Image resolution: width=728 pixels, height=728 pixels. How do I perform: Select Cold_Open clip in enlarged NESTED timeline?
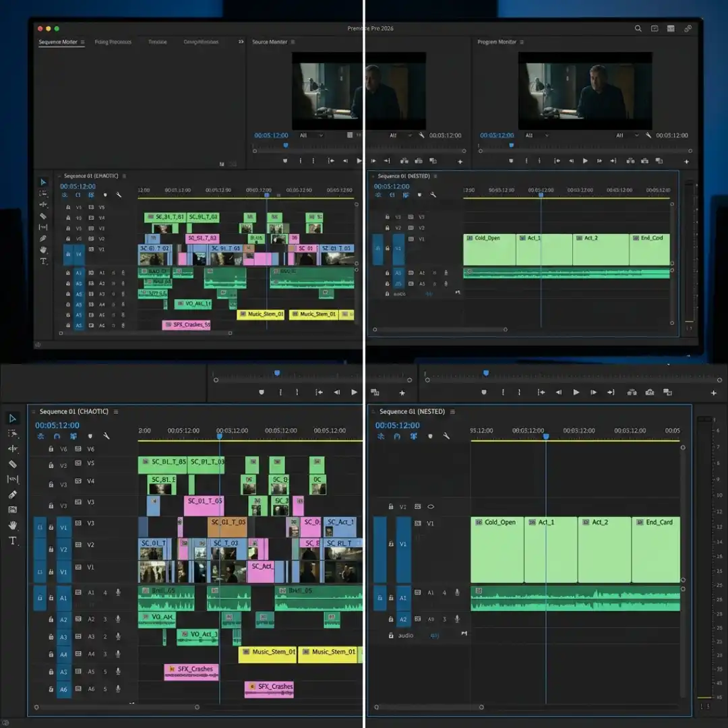(497, 549)
